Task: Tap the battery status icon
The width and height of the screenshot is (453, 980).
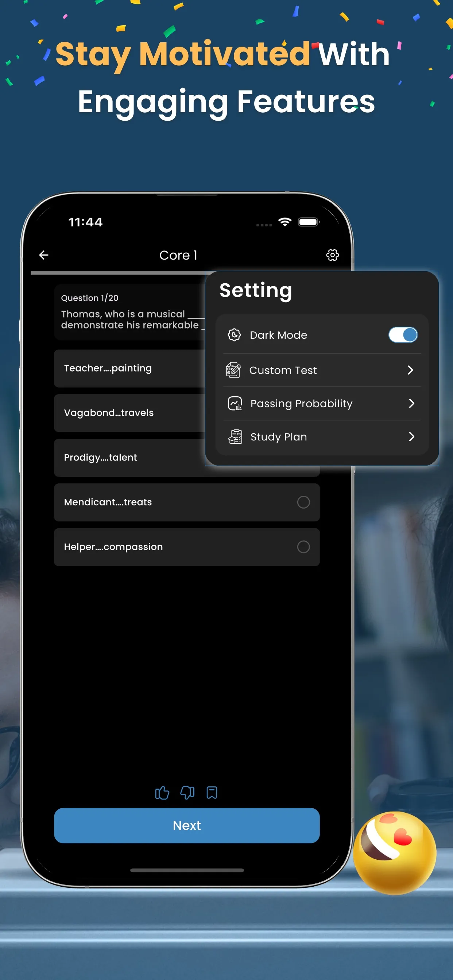Action: tap(309, 222)
